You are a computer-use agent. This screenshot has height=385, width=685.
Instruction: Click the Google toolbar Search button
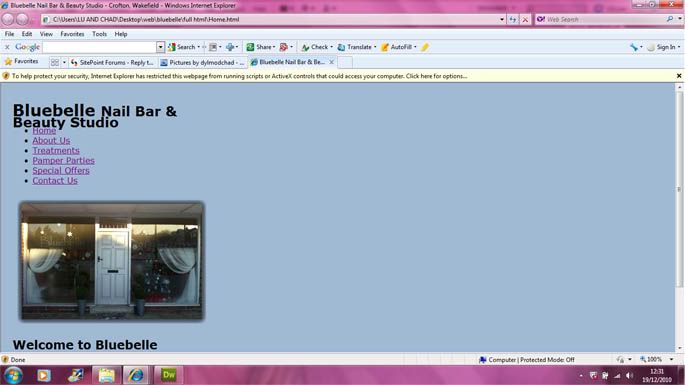coord(181,47)
